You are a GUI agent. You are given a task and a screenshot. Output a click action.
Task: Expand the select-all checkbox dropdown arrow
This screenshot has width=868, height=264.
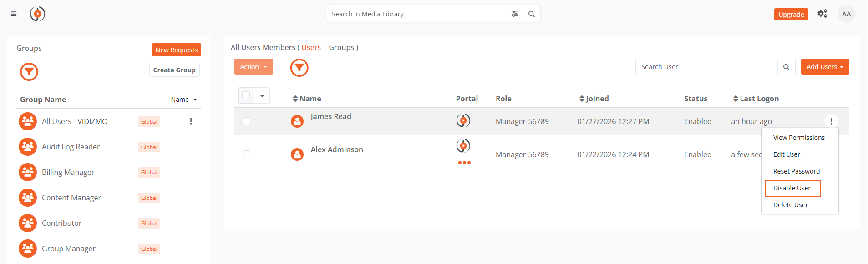point(262,96)
